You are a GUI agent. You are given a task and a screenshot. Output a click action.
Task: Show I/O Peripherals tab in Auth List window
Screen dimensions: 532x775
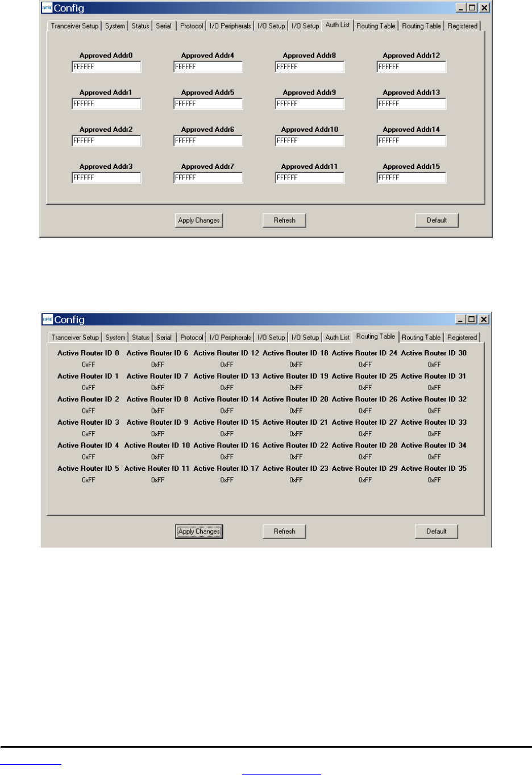click(230, 26)
